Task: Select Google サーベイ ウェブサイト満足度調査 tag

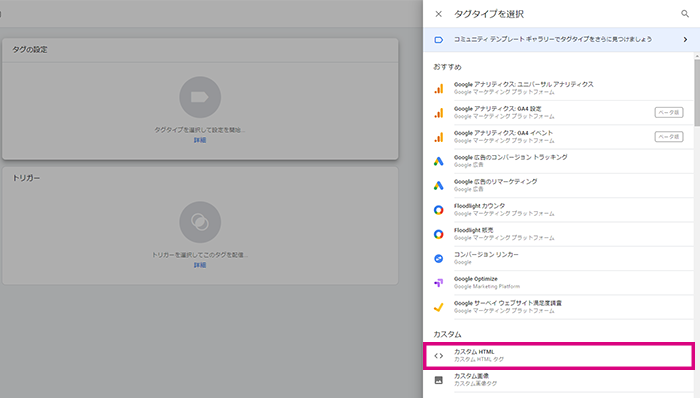Action: coord(558,307)
